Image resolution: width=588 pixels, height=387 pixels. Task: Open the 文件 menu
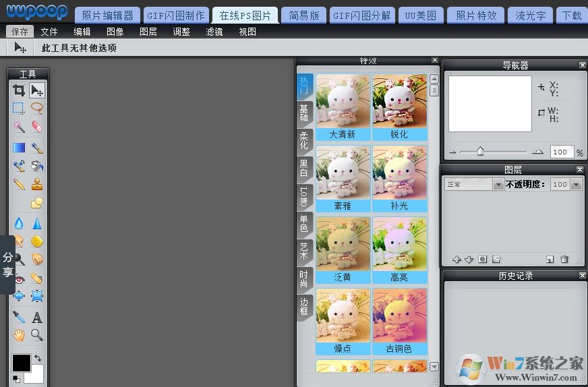pyautogui.click(x=49, y=32)
